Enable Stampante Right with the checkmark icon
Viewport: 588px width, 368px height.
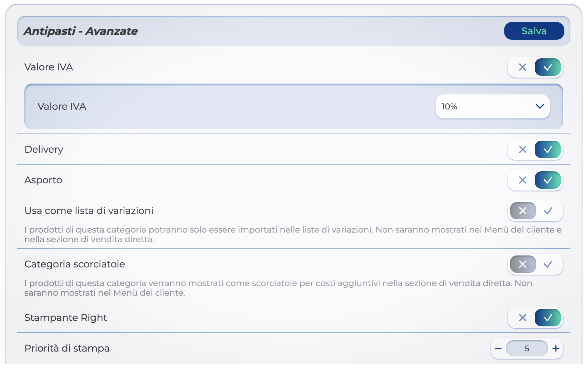(x=547, y=317)
